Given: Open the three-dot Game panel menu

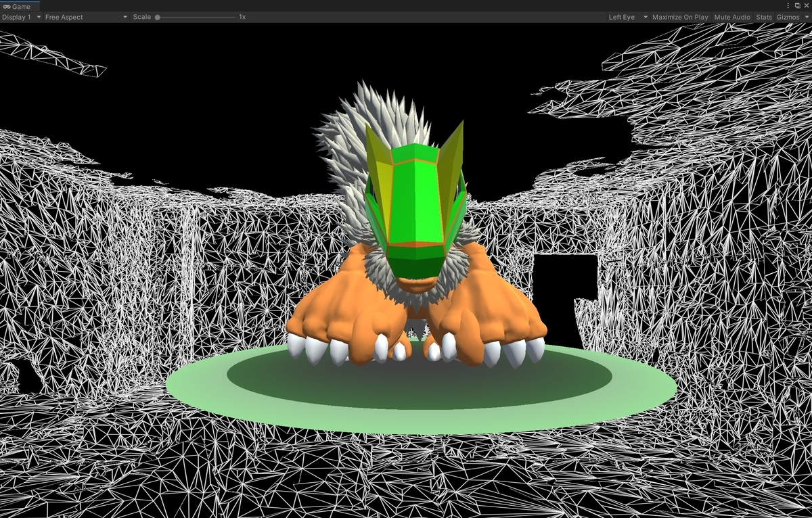Looking at the screenshot, I should tap(788, 5).
